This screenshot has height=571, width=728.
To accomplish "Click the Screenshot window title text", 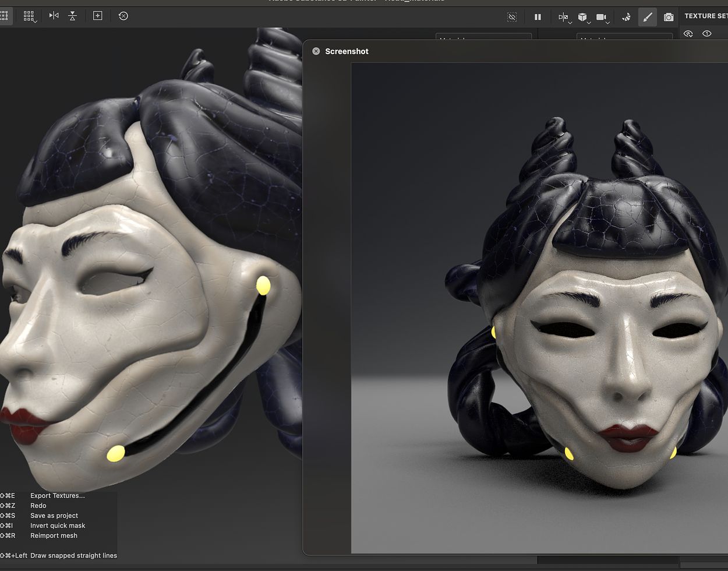I will pyautogui.click(x=347, y=51).
